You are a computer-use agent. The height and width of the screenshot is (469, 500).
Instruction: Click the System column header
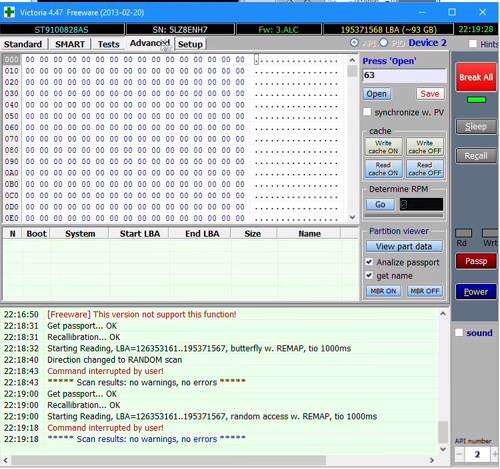coord(80,234)
